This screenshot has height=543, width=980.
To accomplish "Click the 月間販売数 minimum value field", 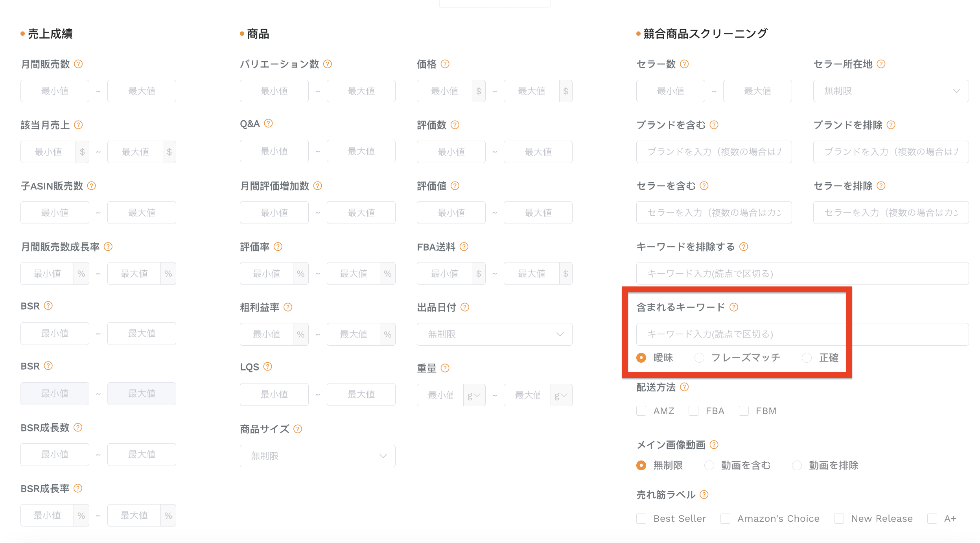I will 55,91.
